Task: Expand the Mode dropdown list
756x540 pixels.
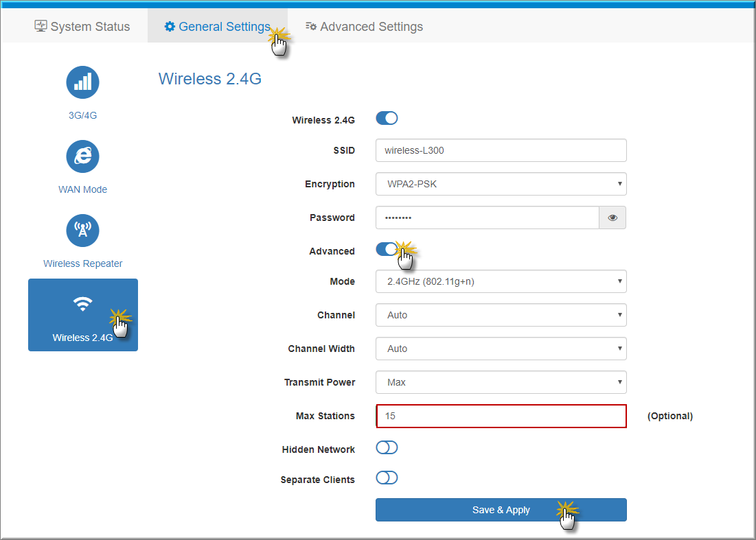Action: coord(501,281)
